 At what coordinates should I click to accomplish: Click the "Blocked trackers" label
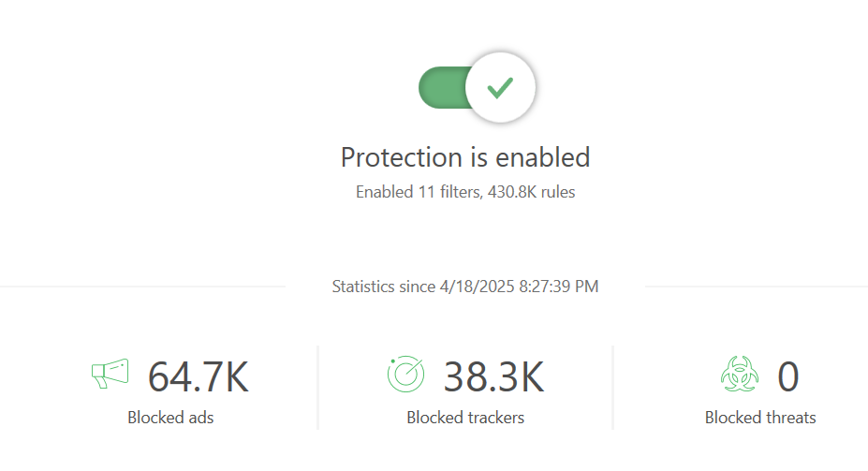pos(465,418)
